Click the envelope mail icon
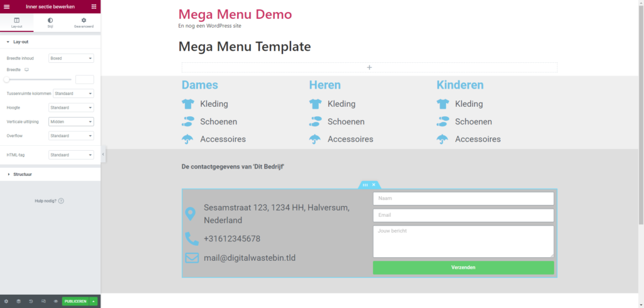Screen dimensions: 644x308 point(192,258)
